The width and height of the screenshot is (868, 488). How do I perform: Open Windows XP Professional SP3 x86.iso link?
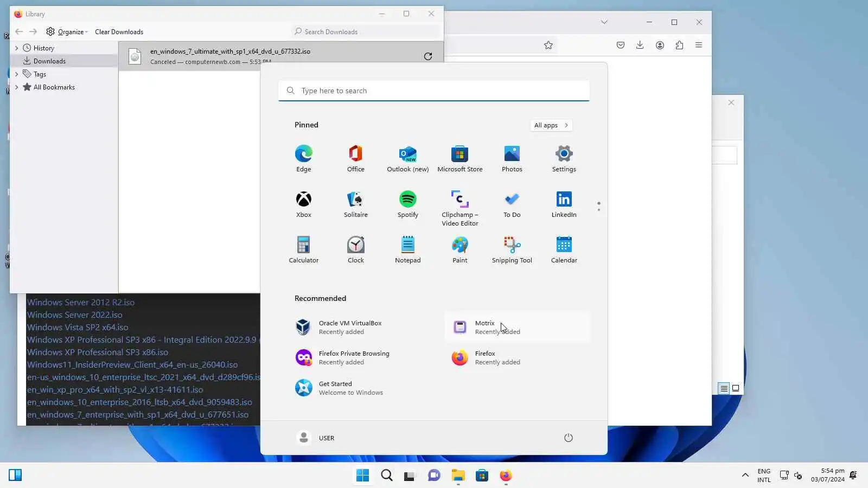click(98, 352)
